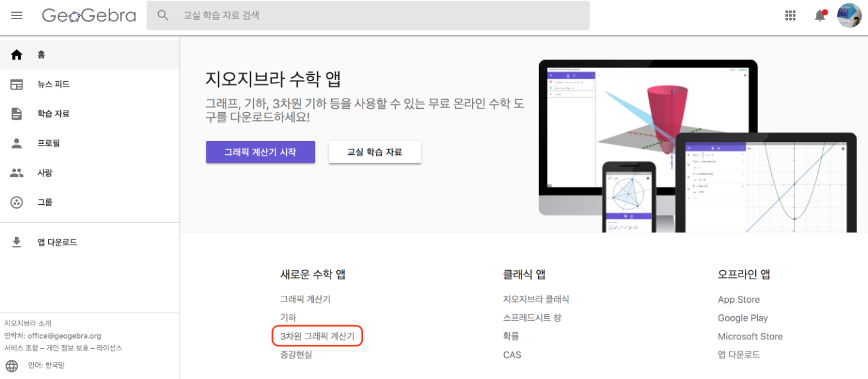The image size is (868, 379).
Task: Select 앱 다운로드 in the sidebar
Action: pos(90,242)
